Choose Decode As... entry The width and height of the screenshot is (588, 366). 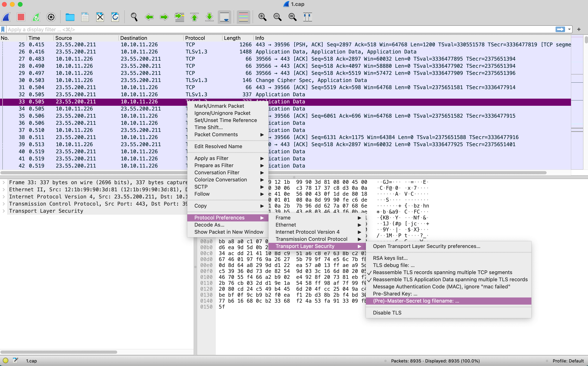point(228,225)
